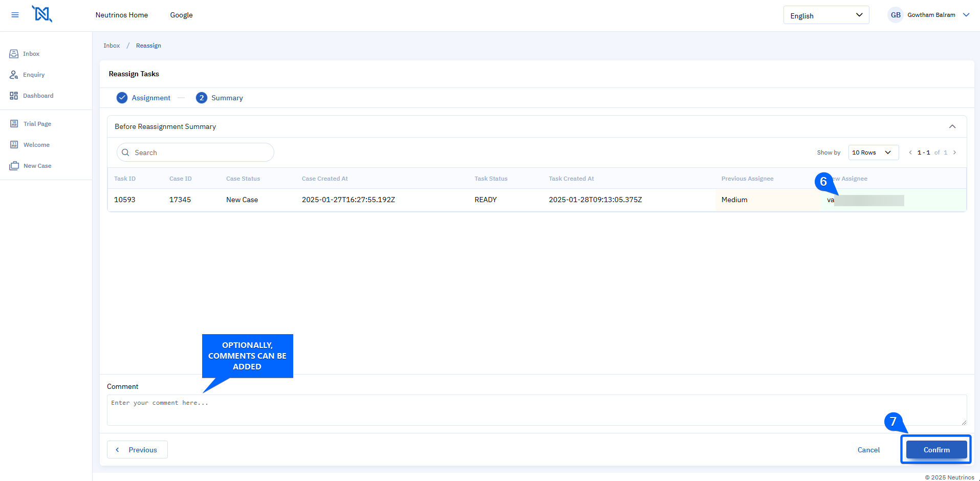The height and width of the screenshot is (481, 980).
Task: Click case ID cell 17345
Action: coord(180,200)
